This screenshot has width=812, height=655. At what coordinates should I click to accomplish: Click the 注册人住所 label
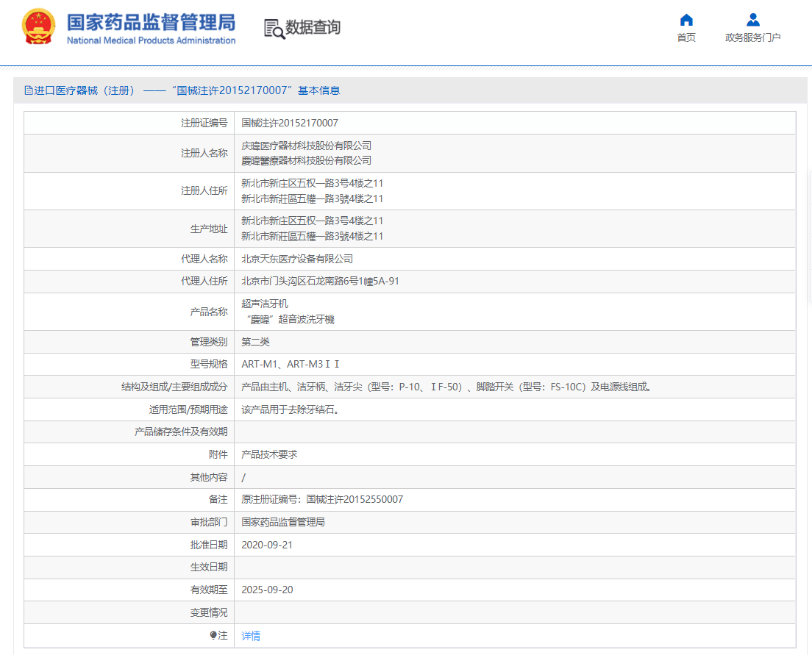[204, 191]
